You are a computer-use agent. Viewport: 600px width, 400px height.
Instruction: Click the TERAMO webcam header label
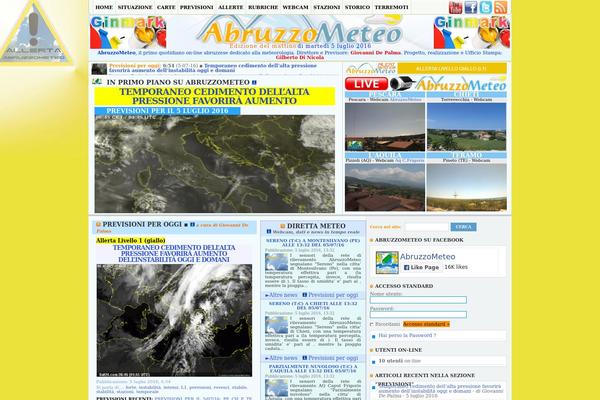pyautogui.click(x=466, y=155)
